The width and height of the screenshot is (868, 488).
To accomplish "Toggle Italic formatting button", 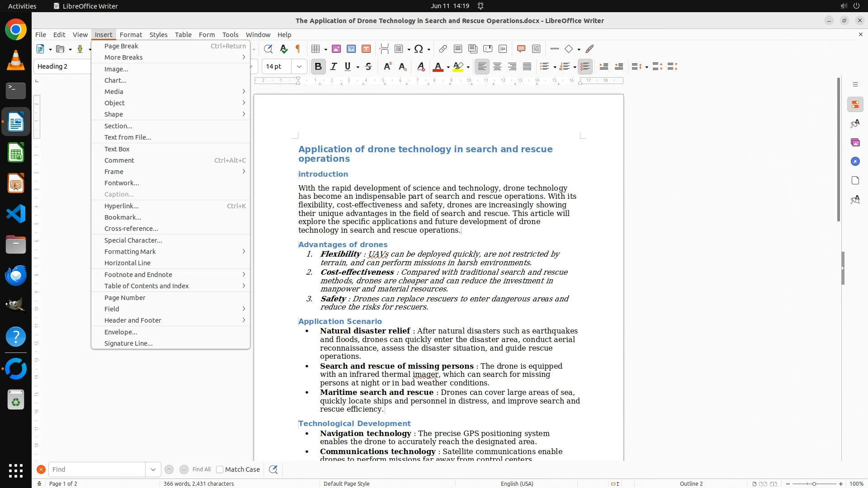I will click(x=334, y=67).
